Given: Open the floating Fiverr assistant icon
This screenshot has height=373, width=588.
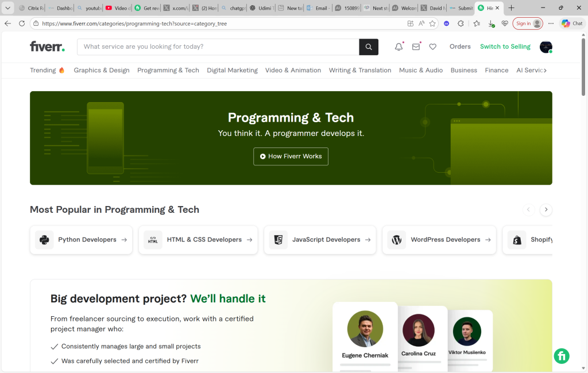Looking at the screenshot, I should pyautogui.click(x=562, y=356).
